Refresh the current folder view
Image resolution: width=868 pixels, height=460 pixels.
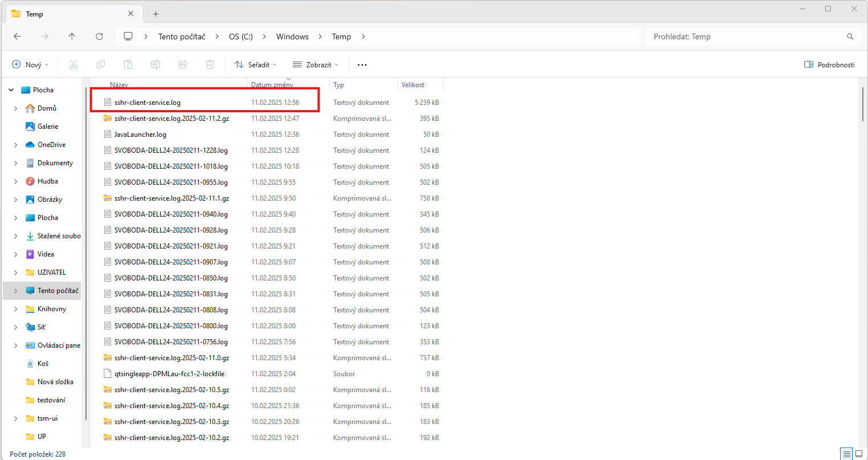click(99, 36)
